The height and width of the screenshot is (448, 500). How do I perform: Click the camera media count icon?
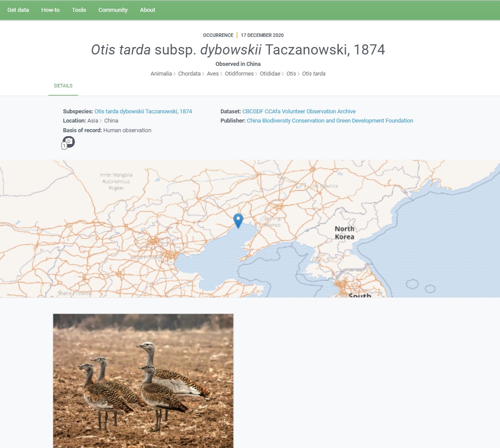point(68,142)
